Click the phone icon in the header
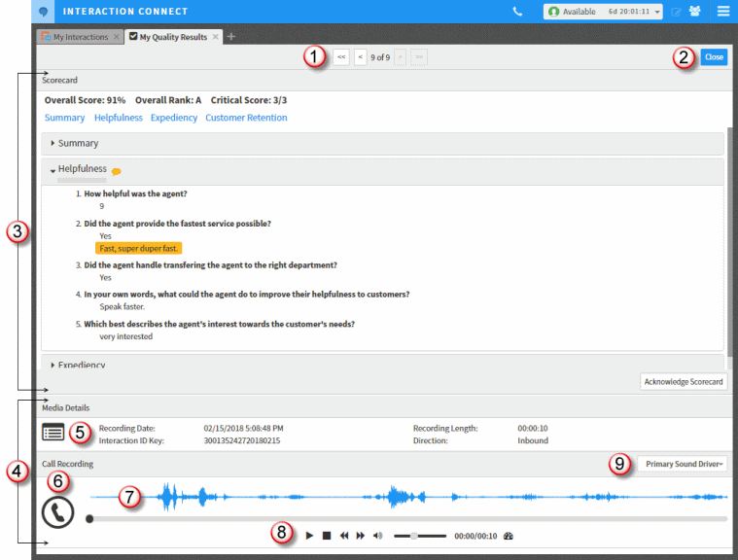738x560 pixels. pyautogui.click(x=517, y=12)
